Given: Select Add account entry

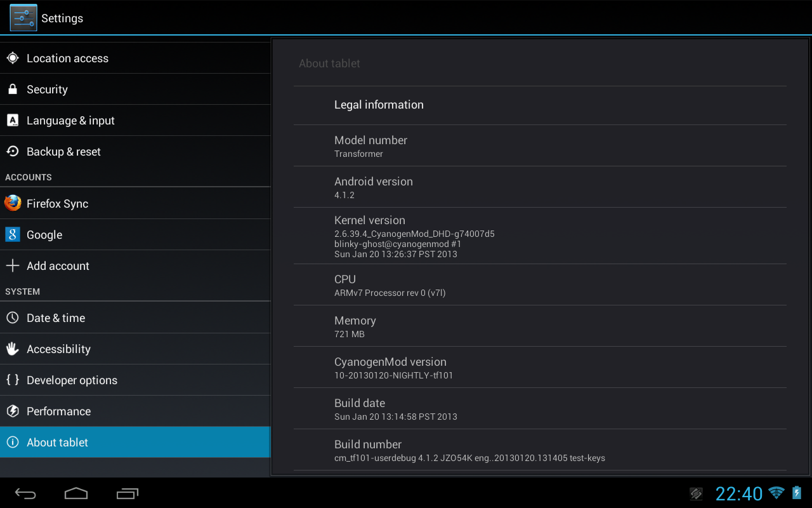Looking at the screenshot, I should click(135, 265).
